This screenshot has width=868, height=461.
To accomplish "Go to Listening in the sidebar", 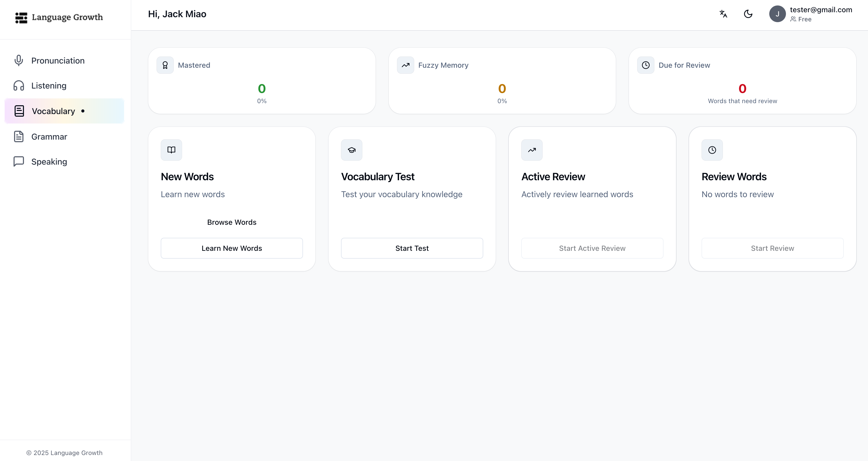I will point(48,86).
